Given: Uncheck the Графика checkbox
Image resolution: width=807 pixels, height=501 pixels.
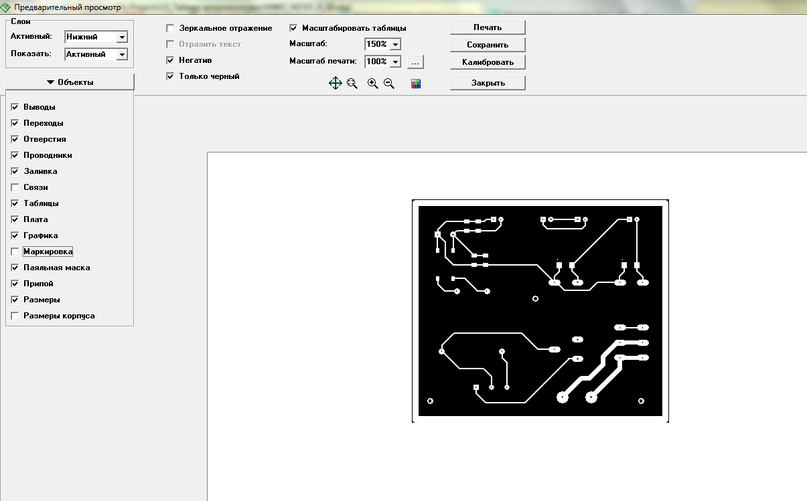Looking at the screenshot, I should (14, 235).
